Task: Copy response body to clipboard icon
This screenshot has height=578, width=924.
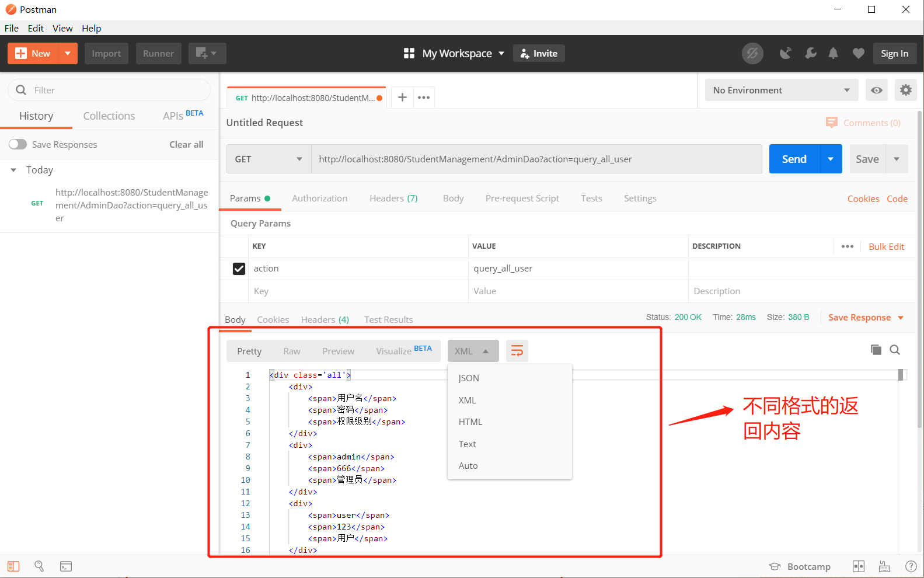Action: tap(876, 350)
